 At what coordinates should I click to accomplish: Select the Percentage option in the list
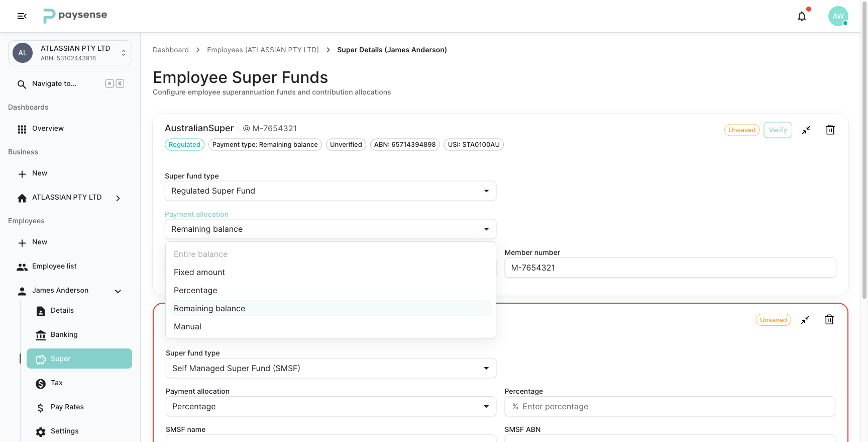(x=331, y=291)
